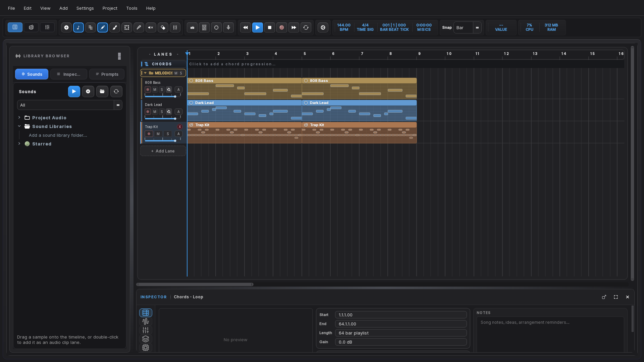The height and width of the screenshot is (362, 644).
Task: Select the marquee selection tool
Action: [x=127, y=27]
